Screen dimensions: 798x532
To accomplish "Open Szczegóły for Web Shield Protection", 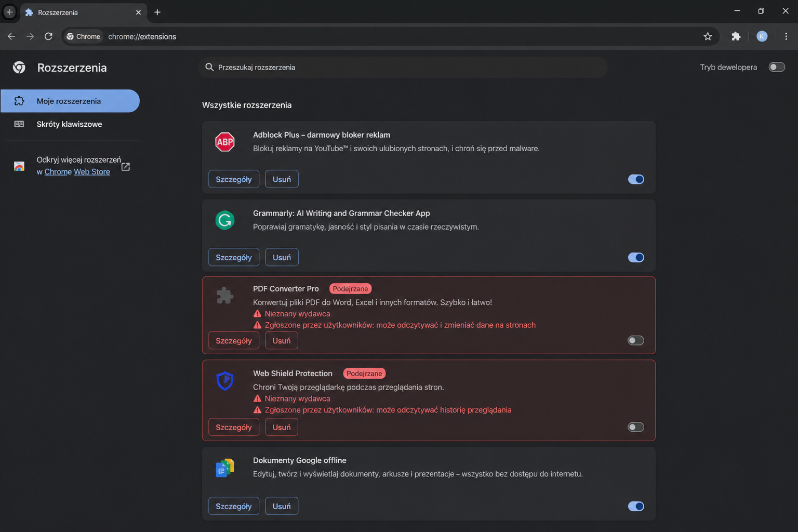I will (x=234, y=427).
